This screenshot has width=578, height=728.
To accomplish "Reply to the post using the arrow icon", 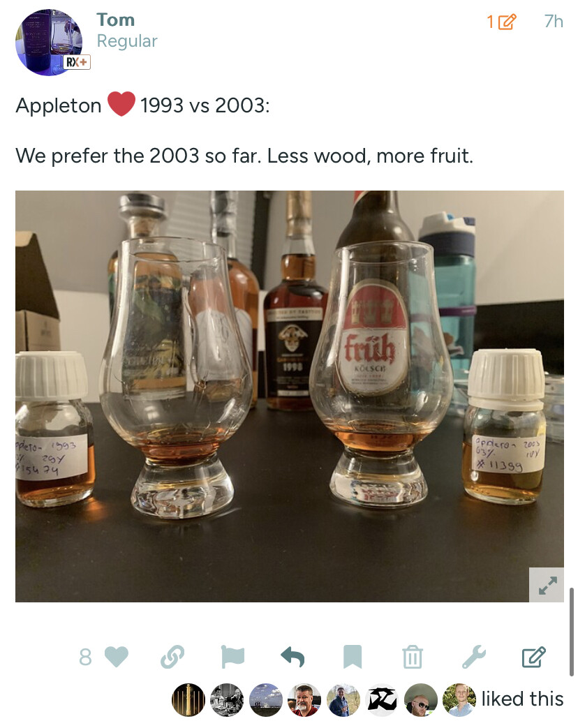I will coord(292,657).
